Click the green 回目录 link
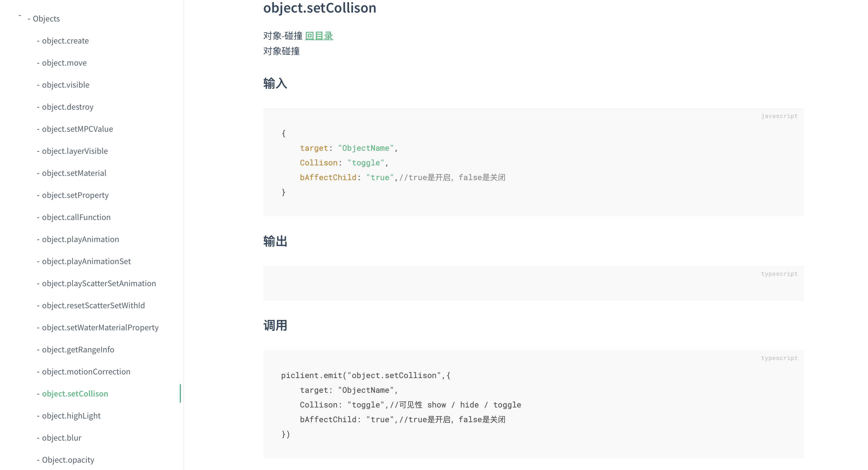The width and height of the screenshot is (868, 470). 319,36
